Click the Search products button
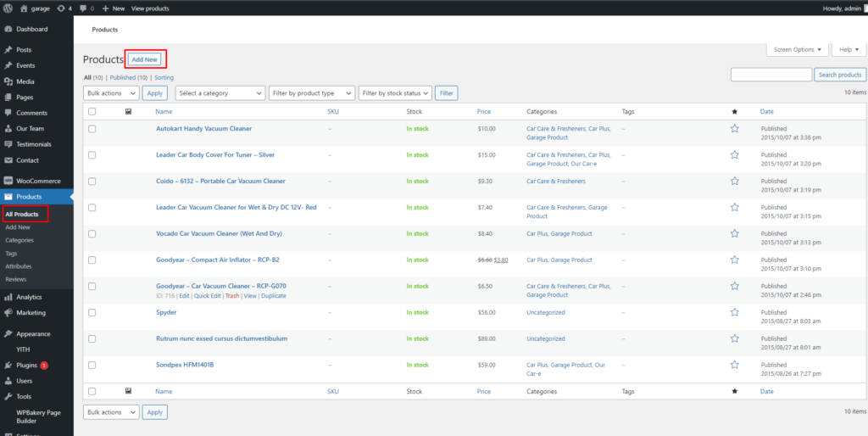 840,75
